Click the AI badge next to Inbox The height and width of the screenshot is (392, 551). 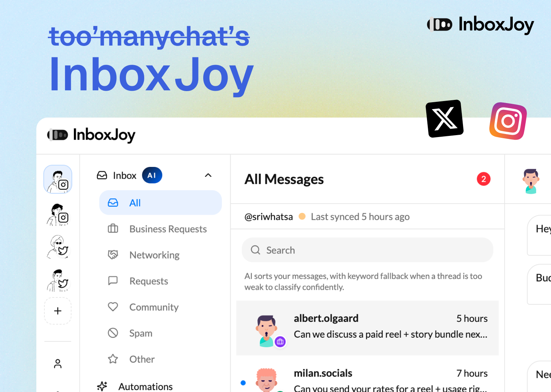point(152,175)
